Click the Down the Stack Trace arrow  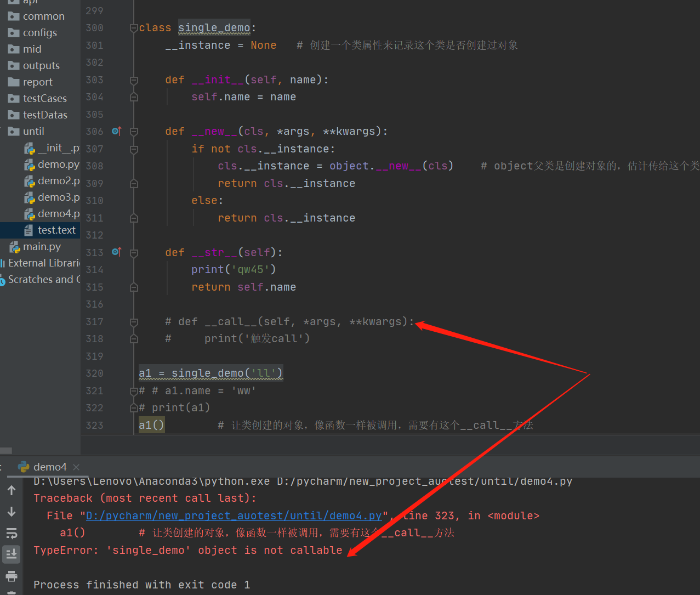(12, 512)
